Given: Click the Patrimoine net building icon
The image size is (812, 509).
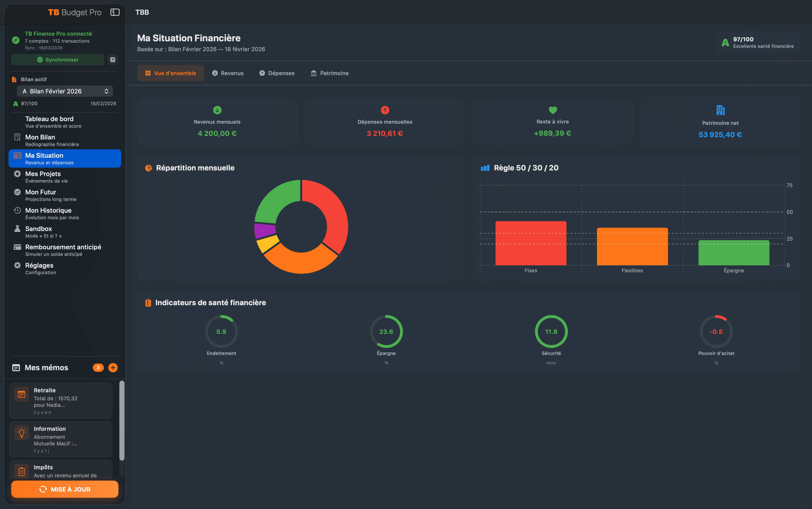Looking at the screenshot, I should [720, 110].
